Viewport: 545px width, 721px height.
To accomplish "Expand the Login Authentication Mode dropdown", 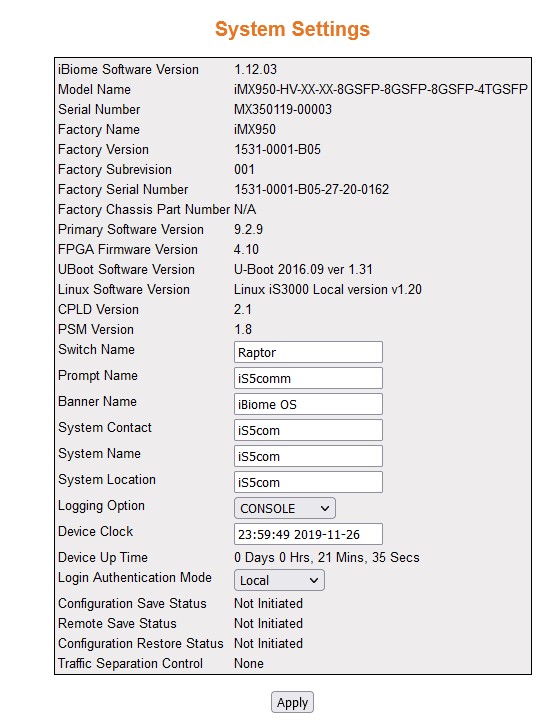I will tap(279, 580).
